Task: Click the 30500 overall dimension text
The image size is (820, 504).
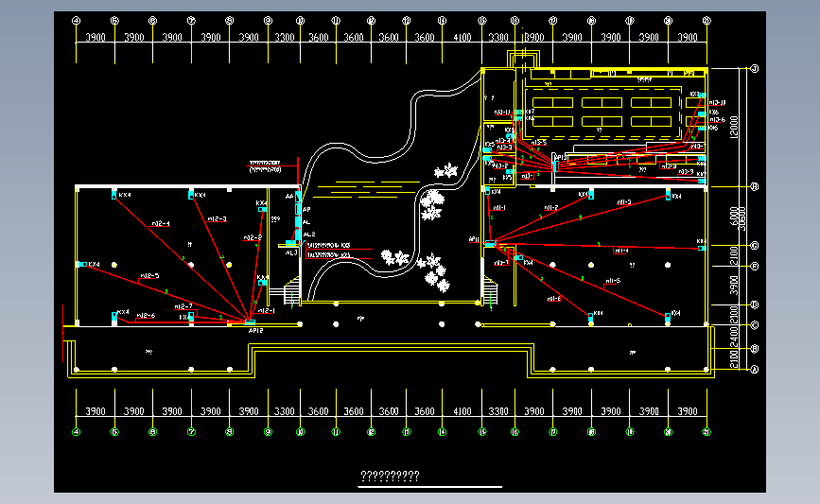Action: pos(742,218)
